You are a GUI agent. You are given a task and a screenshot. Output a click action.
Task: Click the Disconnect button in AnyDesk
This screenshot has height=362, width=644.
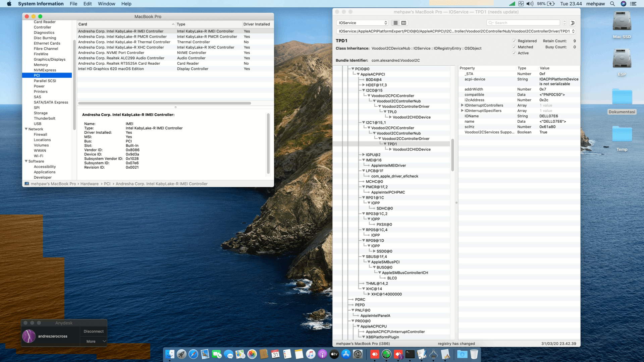pos(93,331)
